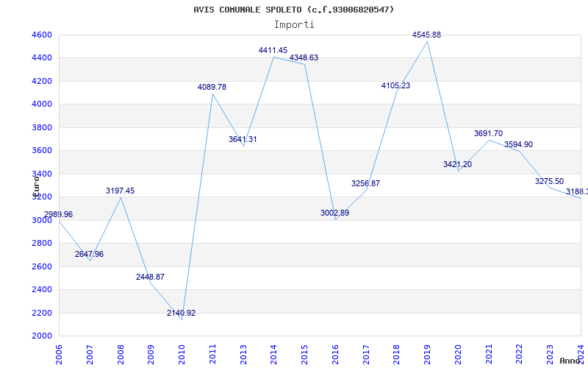Click the 2600 value axis label
The height and width of the screenshot is (368, 588).
[43, 266]
